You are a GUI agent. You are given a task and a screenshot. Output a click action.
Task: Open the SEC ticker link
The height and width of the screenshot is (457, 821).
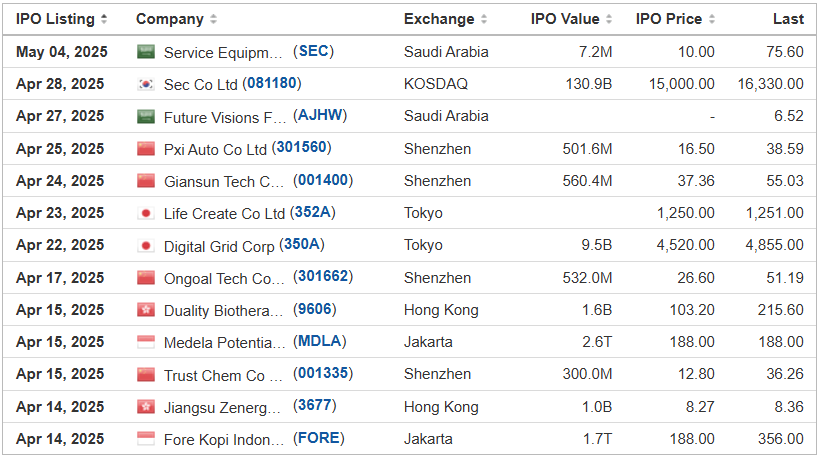pos(313,51)
